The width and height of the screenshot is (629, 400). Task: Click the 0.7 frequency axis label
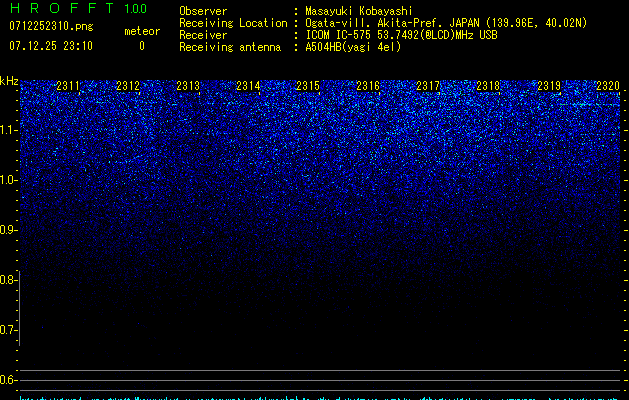[x=8, y=330]
